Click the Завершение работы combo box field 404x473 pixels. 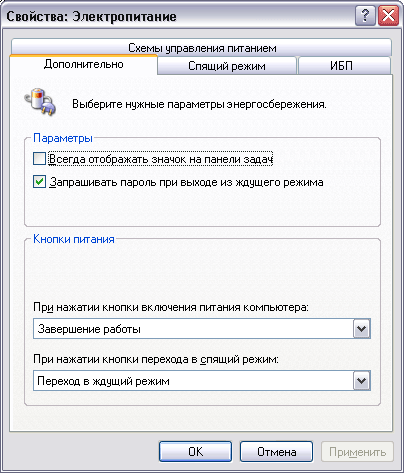tap(202, 329)
